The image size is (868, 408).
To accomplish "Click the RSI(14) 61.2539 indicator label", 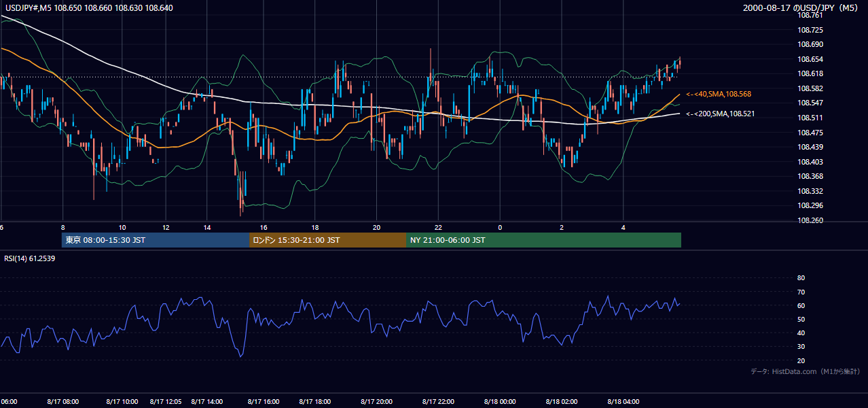I will pos(30,258).
